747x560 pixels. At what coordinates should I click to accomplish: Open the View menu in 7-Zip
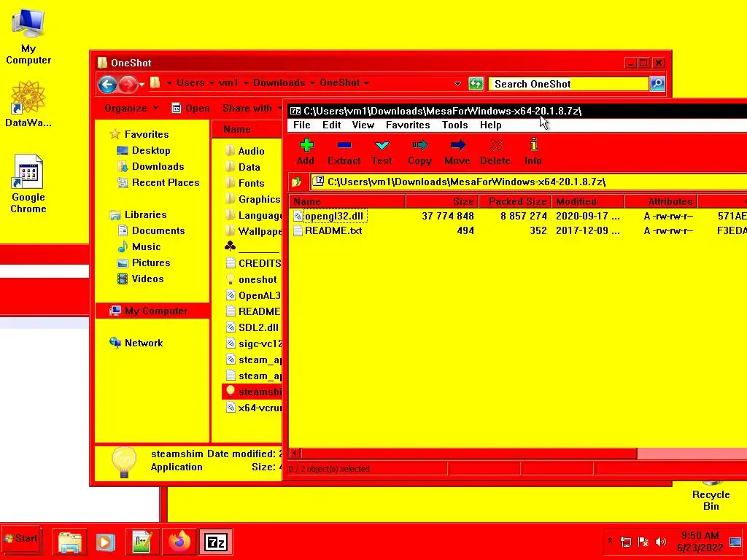363,125
